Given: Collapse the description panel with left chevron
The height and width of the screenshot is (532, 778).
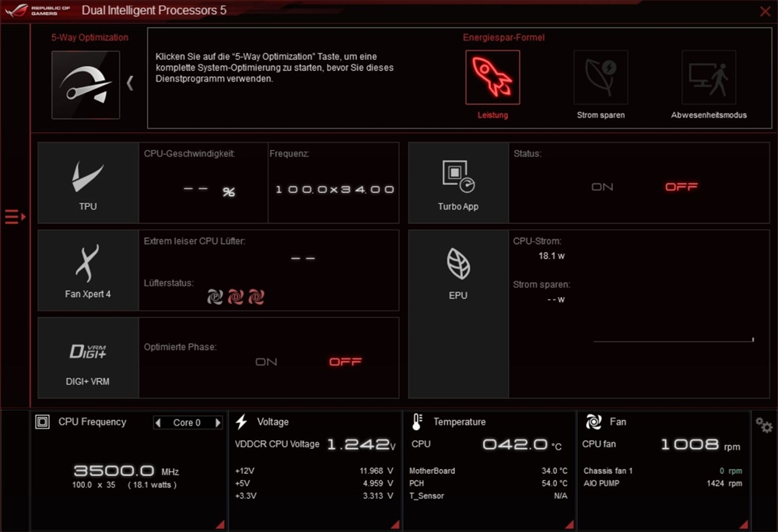Looking at the screenshot, I should coord(130,82).
